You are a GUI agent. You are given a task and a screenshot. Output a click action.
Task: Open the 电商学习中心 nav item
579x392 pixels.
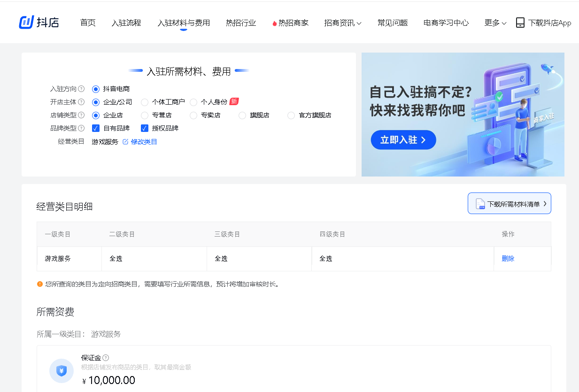click(446, 23)
